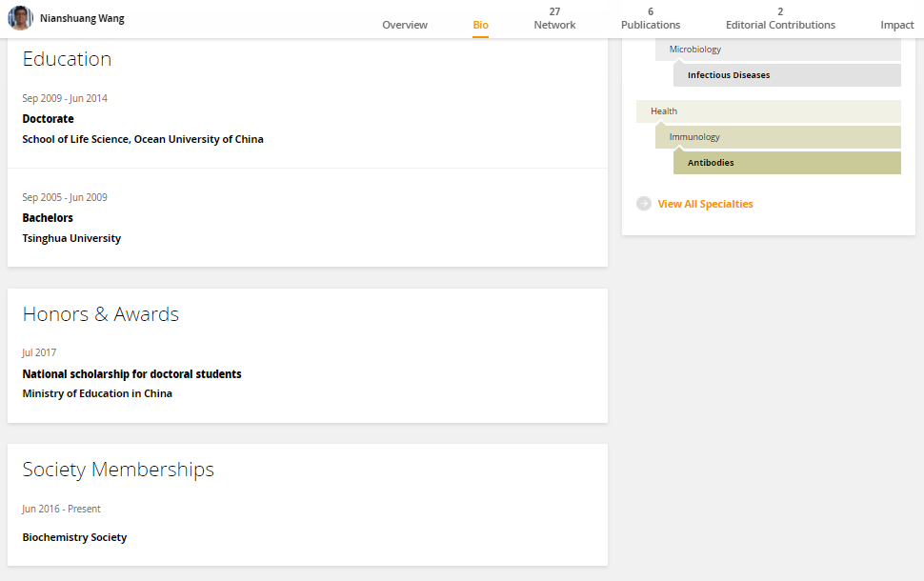Click the Biochemistry Society membership

point(75,537)
